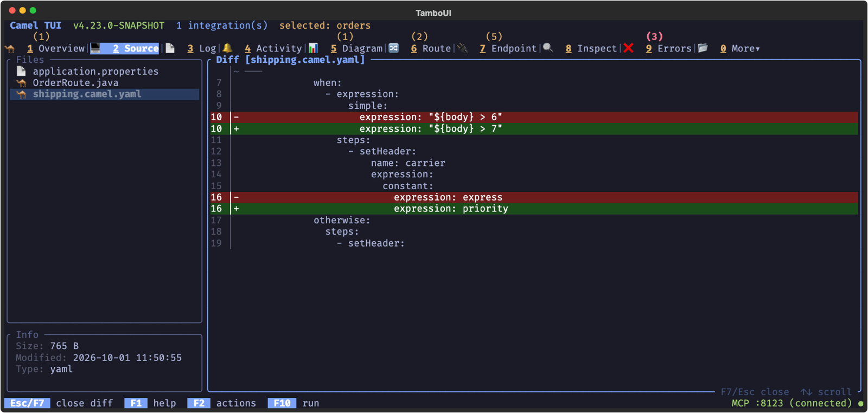Click the folder icon before More menu
The width and height of the screenshot is (868, 413).
click(703, 48)
